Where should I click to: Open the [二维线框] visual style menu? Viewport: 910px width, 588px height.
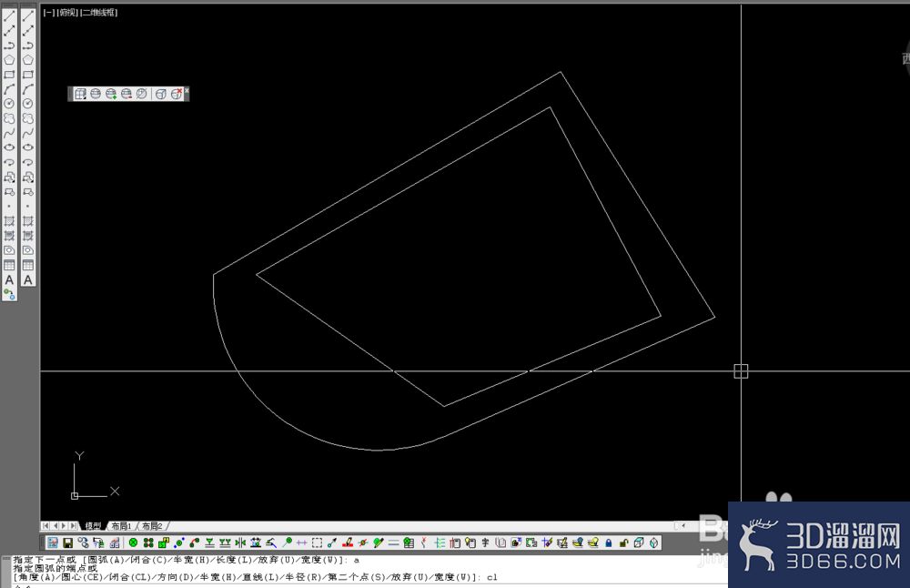[98, 12]
